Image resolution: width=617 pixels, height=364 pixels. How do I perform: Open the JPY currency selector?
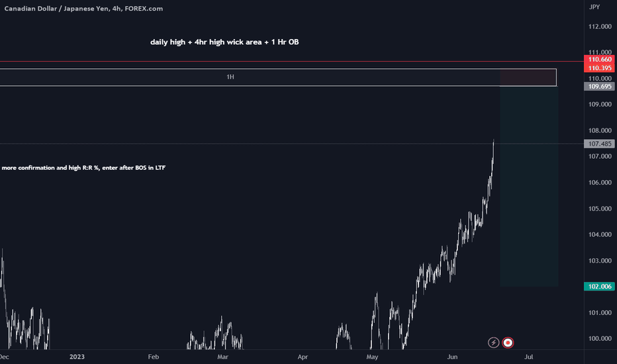594,7
